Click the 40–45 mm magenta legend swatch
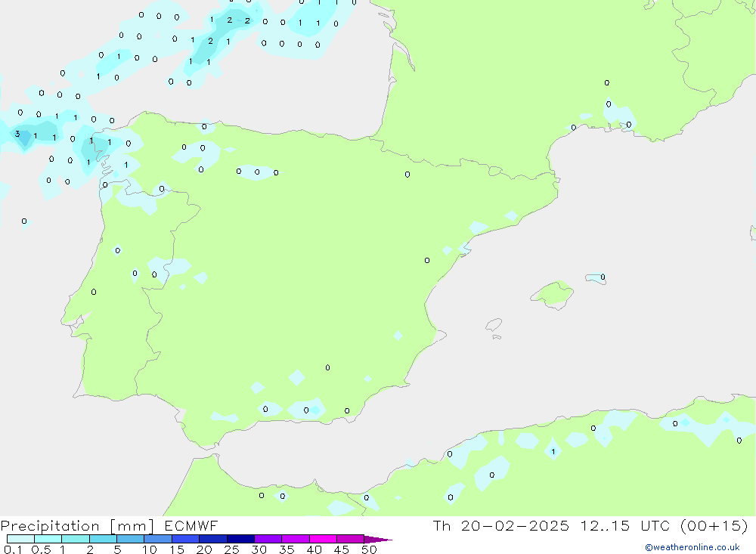The image size is (756, 554). point(323,539)
